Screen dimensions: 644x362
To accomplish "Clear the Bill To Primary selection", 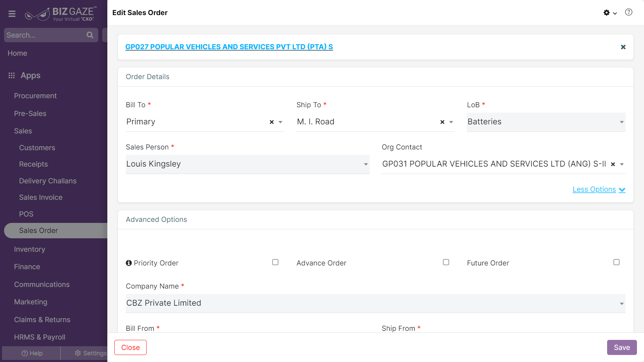I will (x=272, y=122).
